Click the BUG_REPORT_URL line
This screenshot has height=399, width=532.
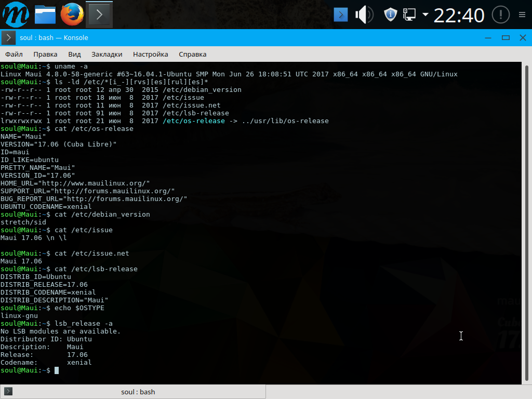click(94, 199)
